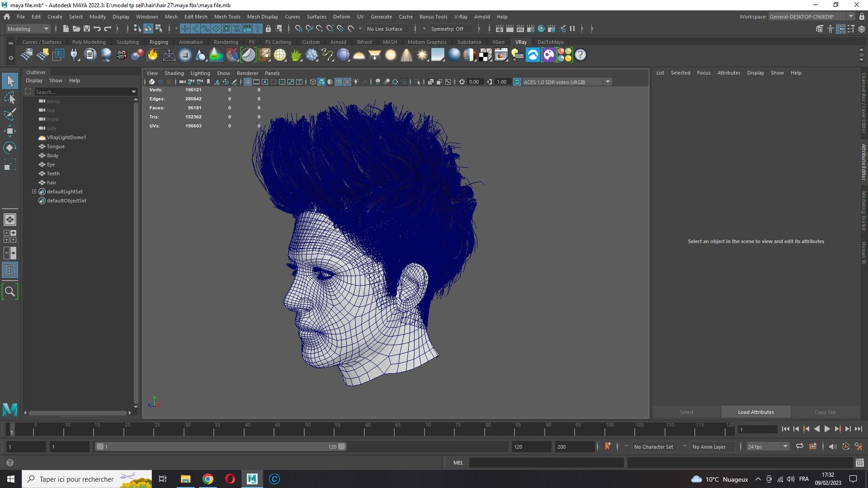
Task: Toggle sound on the range slider
Action: pyautogui.click(x=832, y=447)
